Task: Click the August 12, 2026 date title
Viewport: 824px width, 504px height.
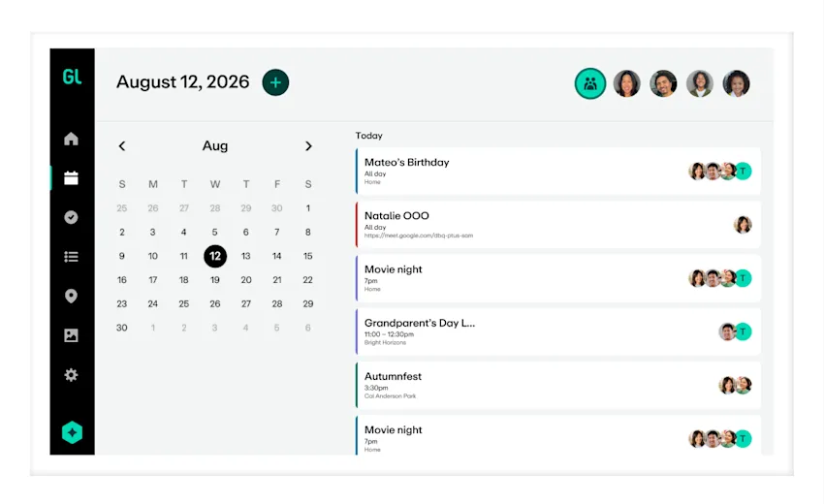Action: pyautogui.click(x=183, y=82)
